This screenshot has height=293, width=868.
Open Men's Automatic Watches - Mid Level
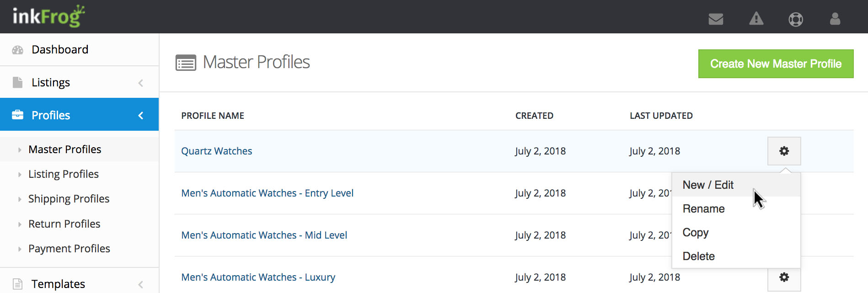[x=264, y=235]
